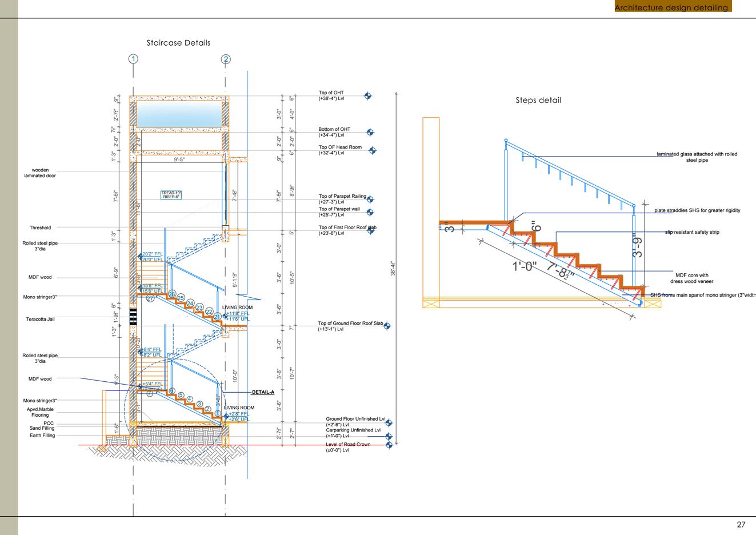Screen dimensions: 756x535
Task: Click the 38'-4" overall height dimension
Action: [393, 269]
